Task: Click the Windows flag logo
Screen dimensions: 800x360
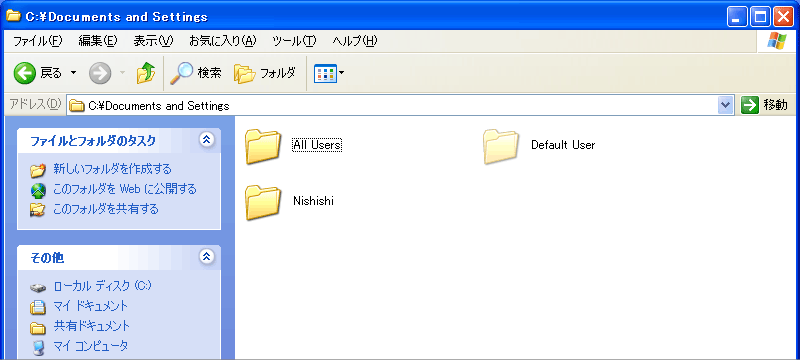Action: 777,41
